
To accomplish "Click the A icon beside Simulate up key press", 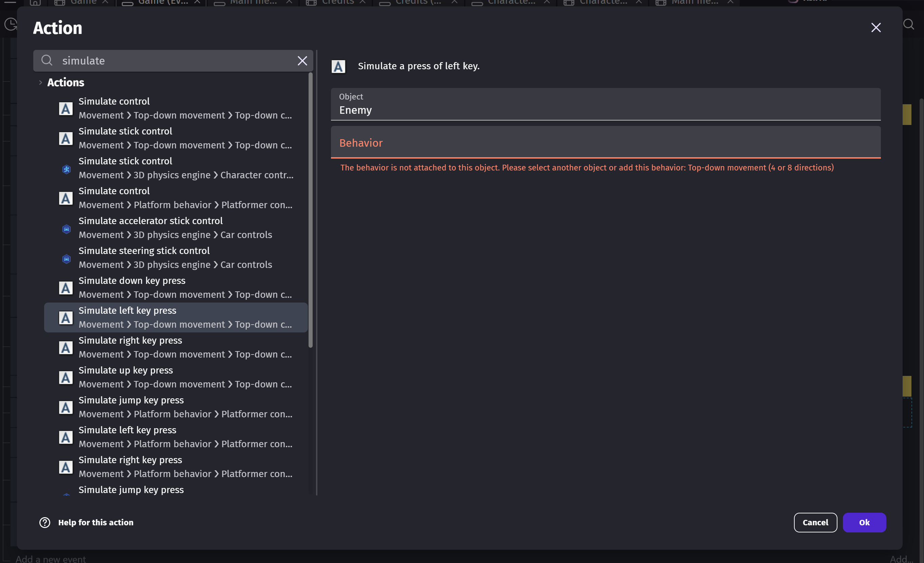I will 66,378.
